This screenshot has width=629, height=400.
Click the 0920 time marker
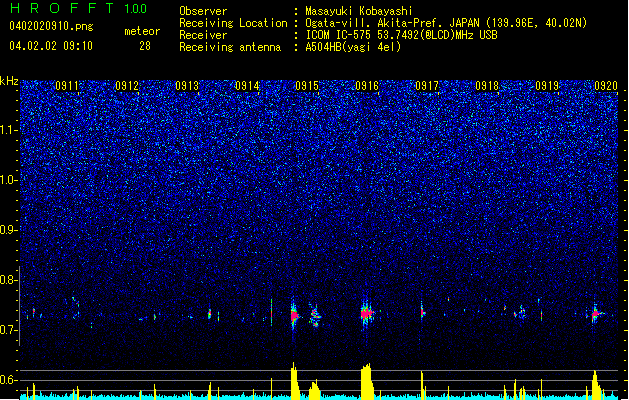(606, 86)
